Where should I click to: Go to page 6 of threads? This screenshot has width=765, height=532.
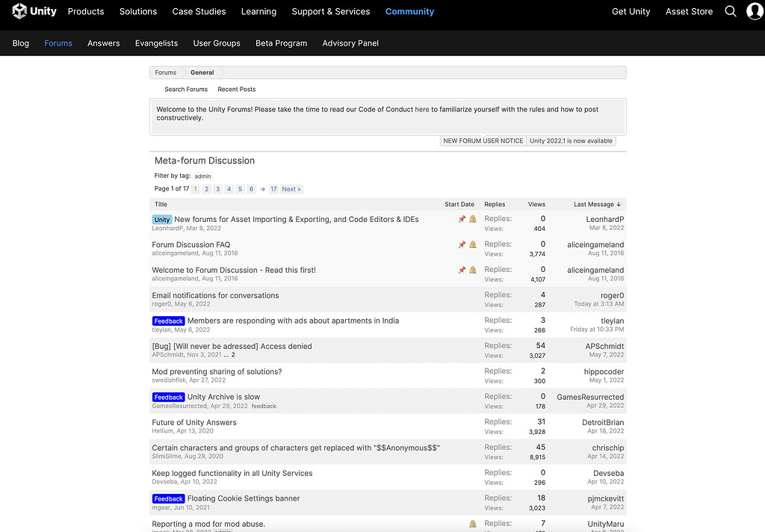click(251, 189)
